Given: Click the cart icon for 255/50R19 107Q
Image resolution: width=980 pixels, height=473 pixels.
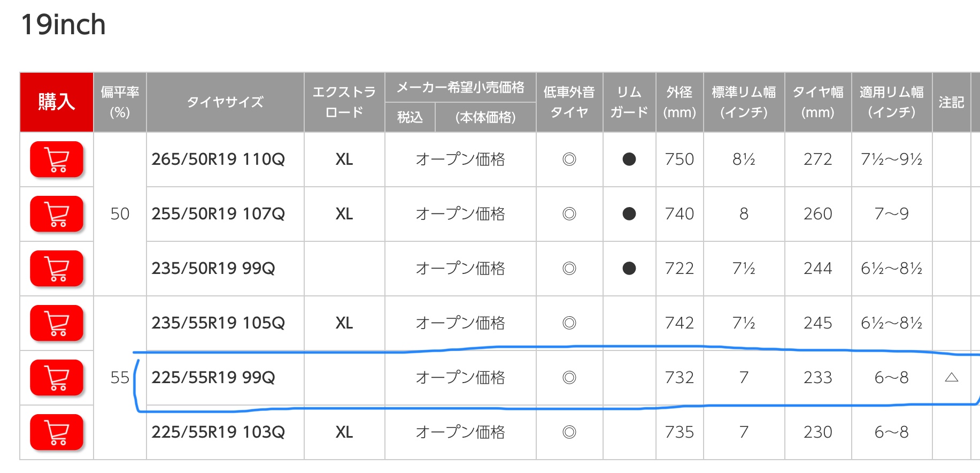Looking at the screenshot, I should [57, 214].
